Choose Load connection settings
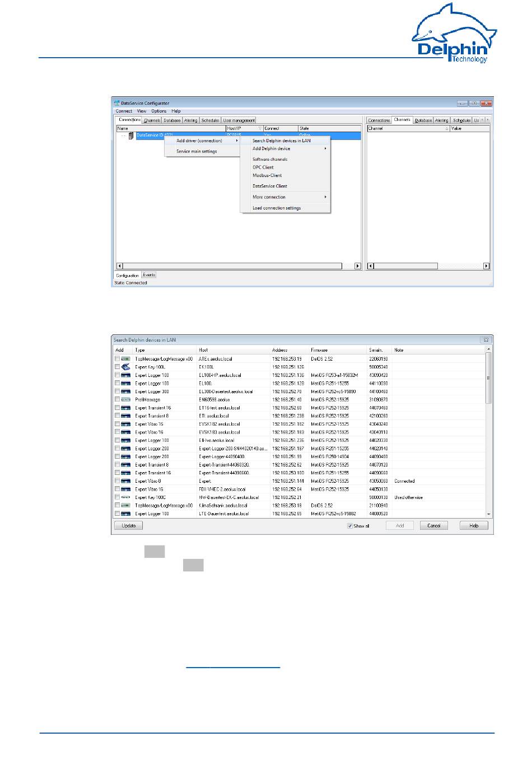 (x=285, y=208)
